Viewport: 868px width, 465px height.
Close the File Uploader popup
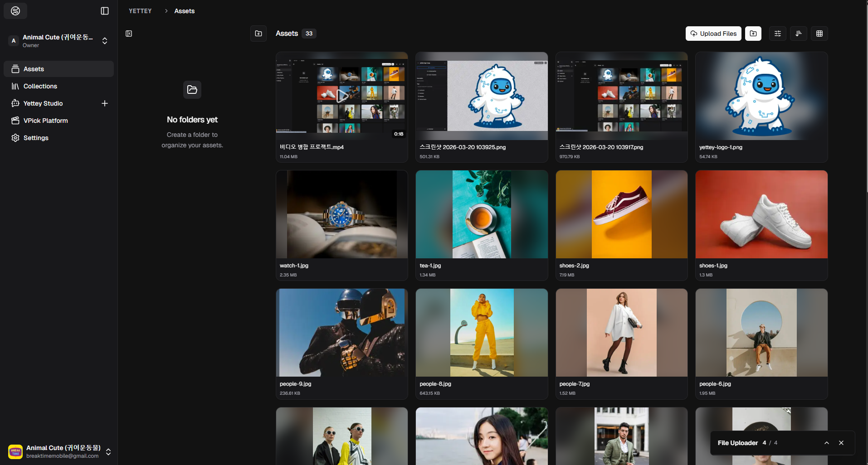pyautogui.click(x=841, y=443)
